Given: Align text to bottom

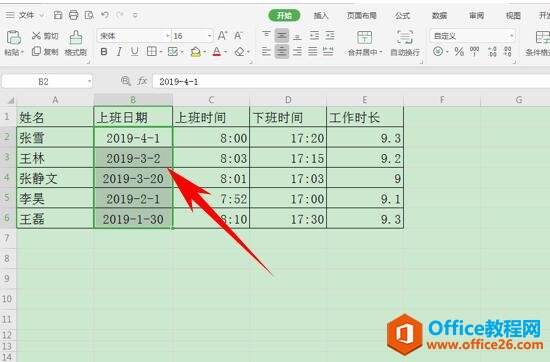Looking at the screenshot, I should 297,36.
